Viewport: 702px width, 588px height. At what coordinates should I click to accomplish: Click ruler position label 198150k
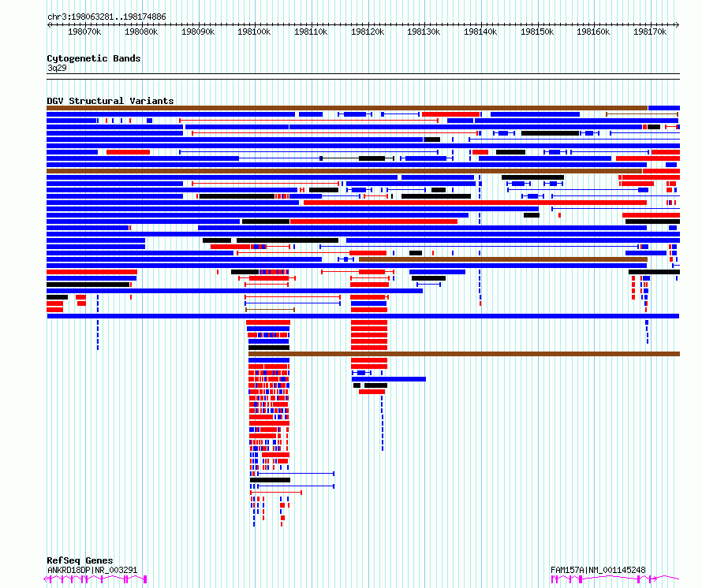tap(537, 32)
